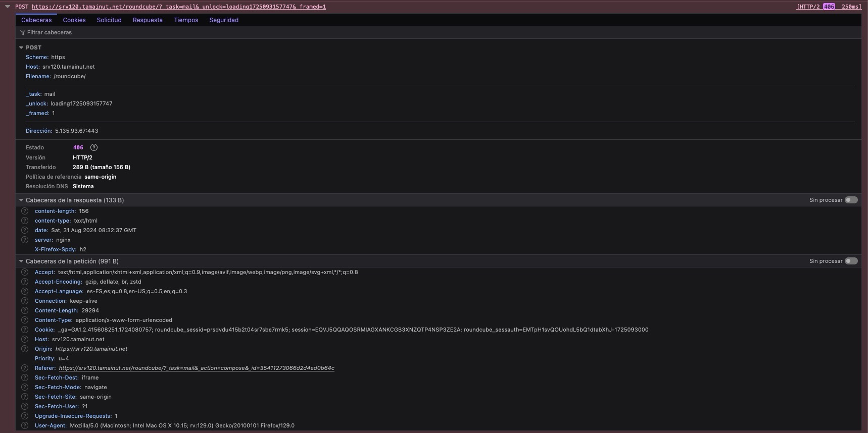Click help icon beside Content-Length 29294 header
The image size is (868, 433).
24,310
